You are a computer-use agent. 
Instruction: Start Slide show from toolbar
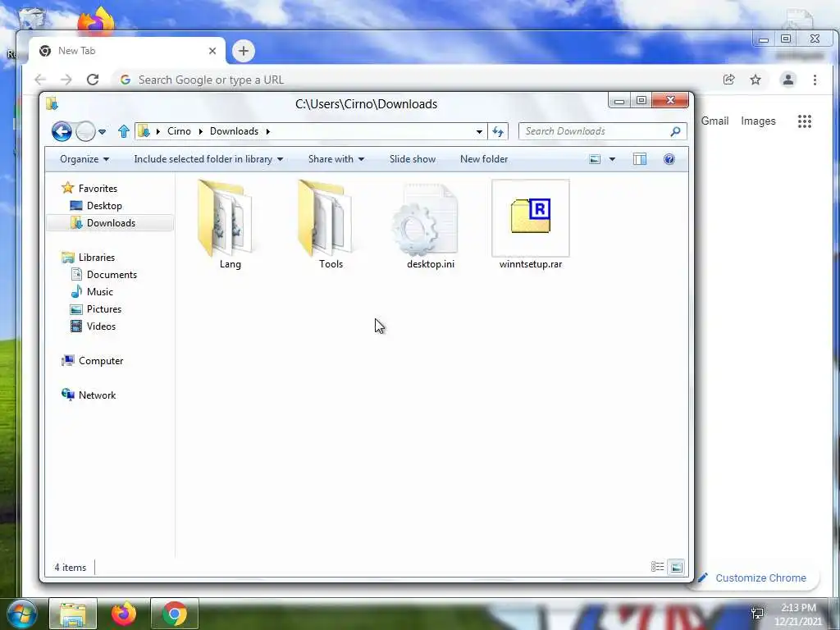click(x=413, y=159)
